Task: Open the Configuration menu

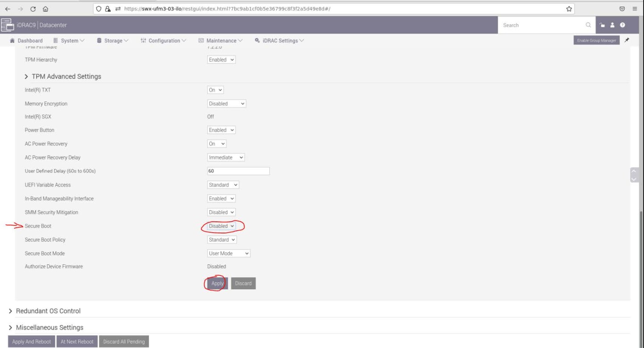Action: (x=164, y=41)
